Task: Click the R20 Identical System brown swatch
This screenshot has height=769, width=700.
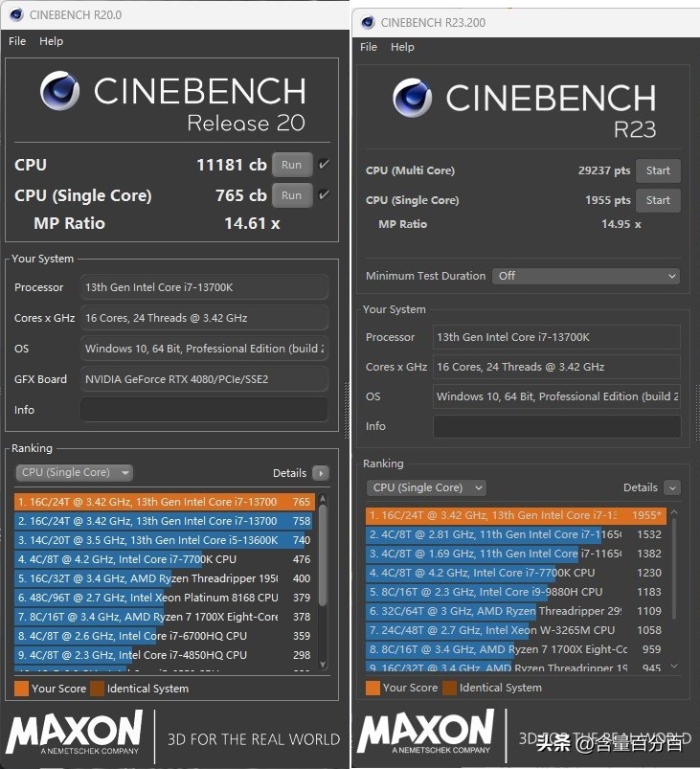Action: [x=97, y=689]
